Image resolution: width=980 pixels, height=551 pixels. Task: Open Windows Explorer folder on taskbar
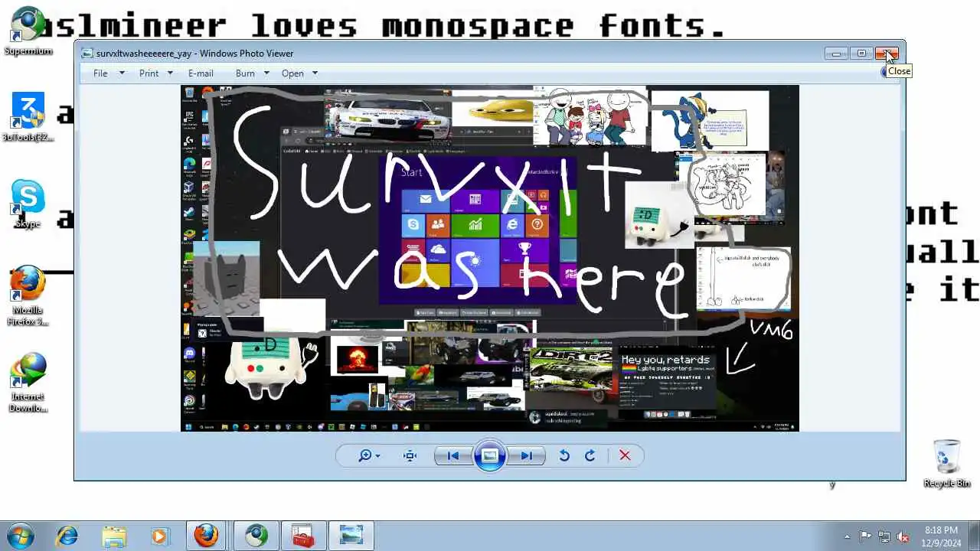pos(113,536)
